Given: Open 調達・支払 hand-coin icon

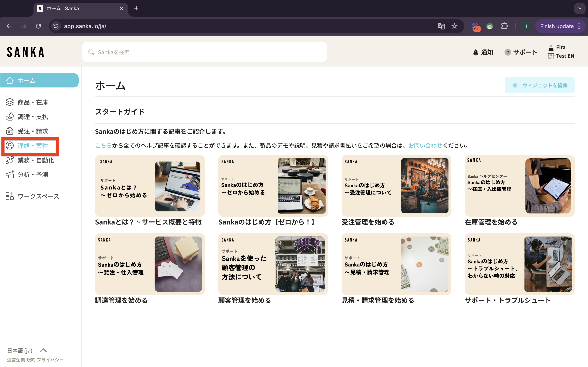Looking at the screenshot, I should click(10, 117).
